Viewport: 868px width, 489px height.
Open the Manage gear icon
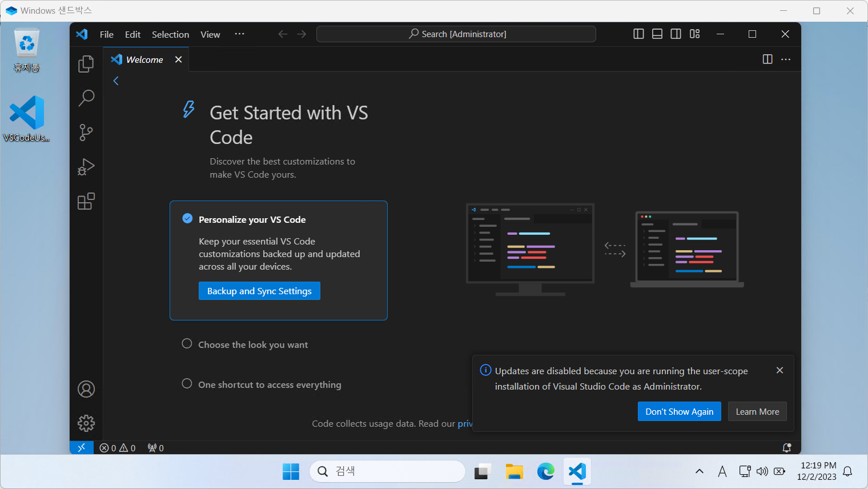tap(86, 423)
